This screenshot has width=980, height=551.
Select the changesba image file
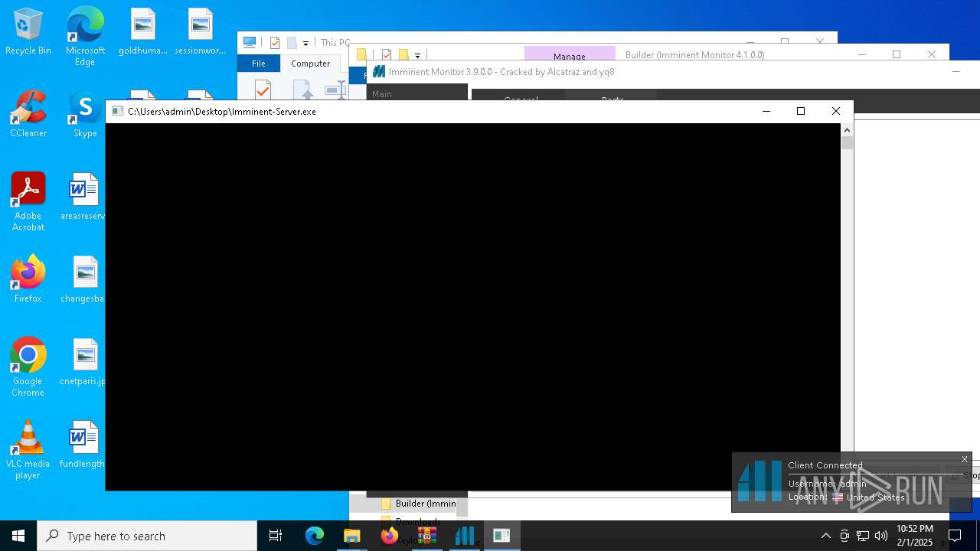83,279
